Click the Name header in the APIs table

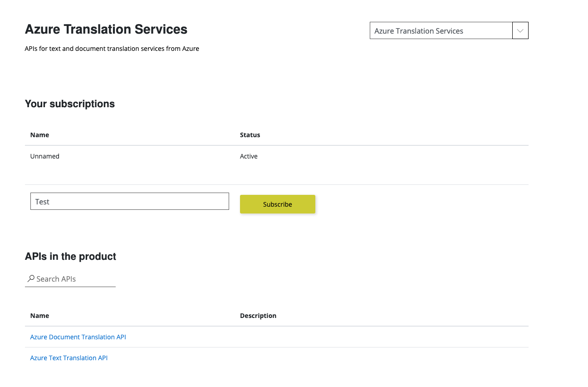point(39,316)
